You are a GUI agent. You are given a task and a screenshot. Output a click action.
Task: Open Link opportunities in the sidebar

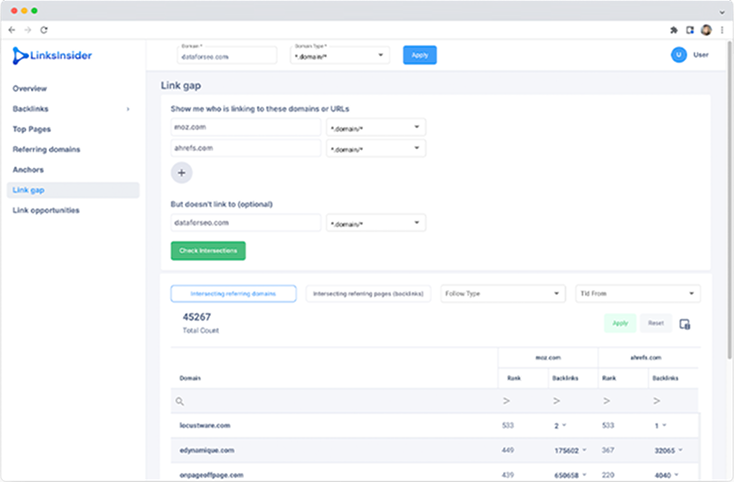[x=46, y=210]
